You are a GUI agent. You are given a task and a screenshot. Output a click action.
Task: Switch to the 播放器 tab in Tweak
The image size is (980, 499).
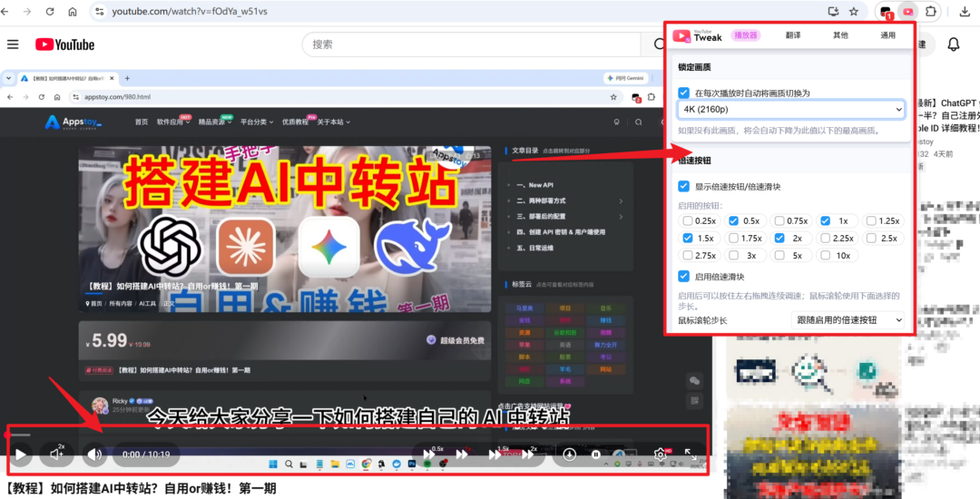pyautogui.click(x=746, y=35)
